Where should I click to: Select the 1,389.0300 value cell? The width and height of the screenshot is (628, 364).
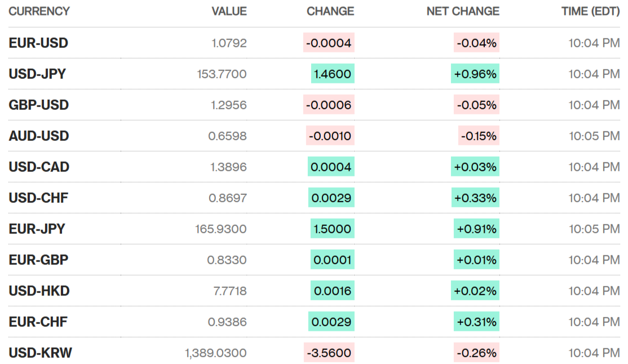click(215, 353)
